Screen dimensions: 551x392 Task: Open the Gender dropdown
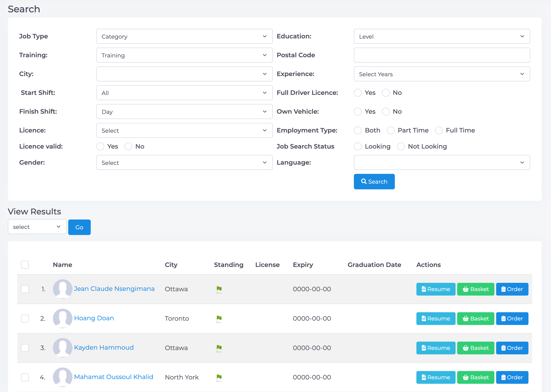pyautogui.click(x=184, y=163)
